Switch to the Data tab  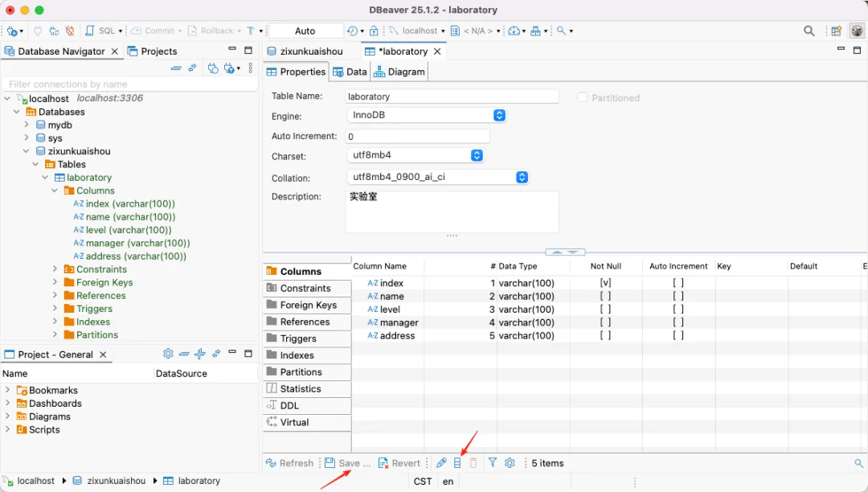click(350, 72)
